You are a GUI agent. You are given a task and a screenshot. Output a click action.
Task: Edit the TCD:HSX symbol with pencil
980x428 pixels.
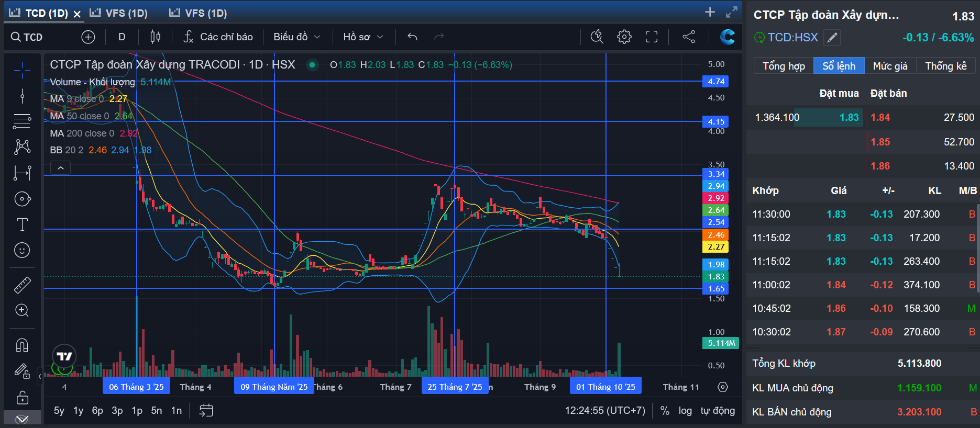pos(832,37)
